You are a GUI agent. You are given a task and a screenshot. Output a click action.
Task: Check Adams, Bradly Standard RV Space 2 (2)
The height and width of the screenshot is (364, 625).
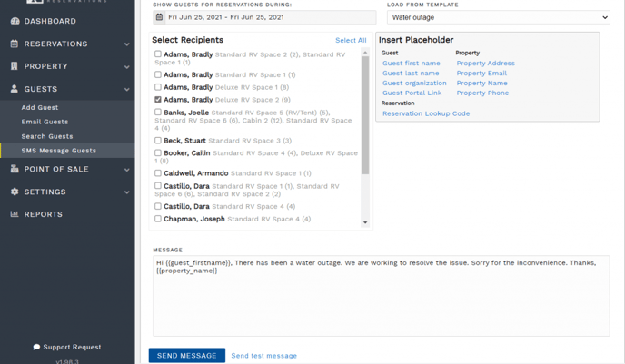pyautogui.click(x=158, y=54)
